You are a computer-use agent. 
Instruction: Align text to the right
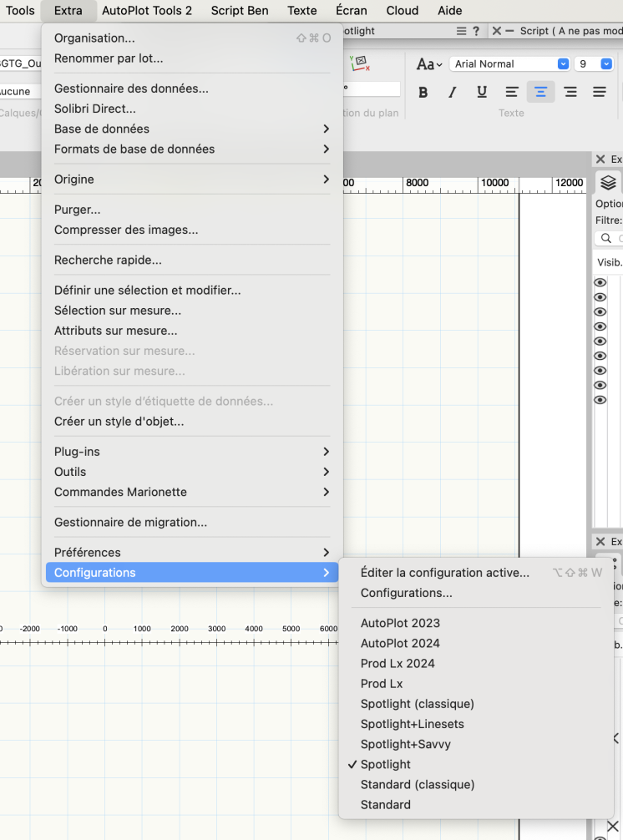pyautogui.click(x=570, y=93)
